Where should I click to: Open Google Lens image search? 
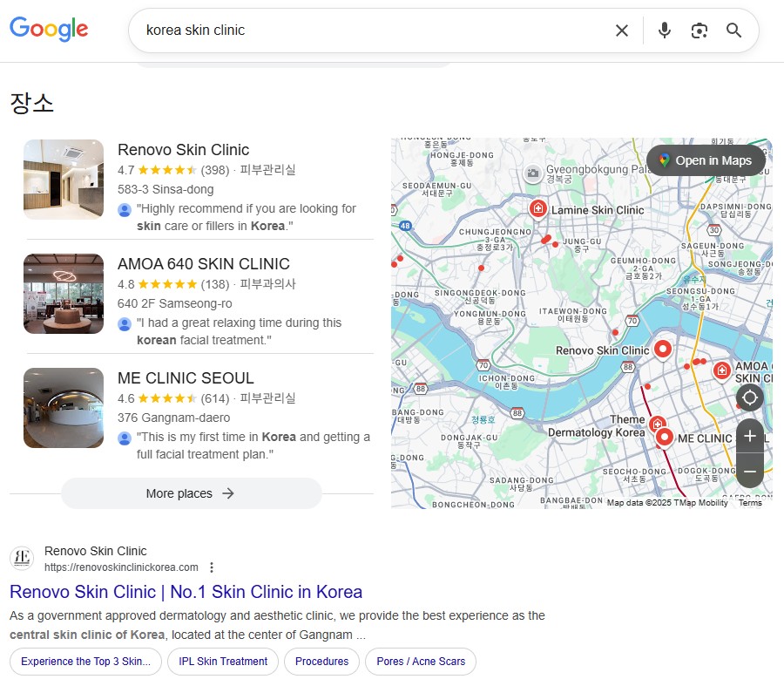[x=700, y=31]
